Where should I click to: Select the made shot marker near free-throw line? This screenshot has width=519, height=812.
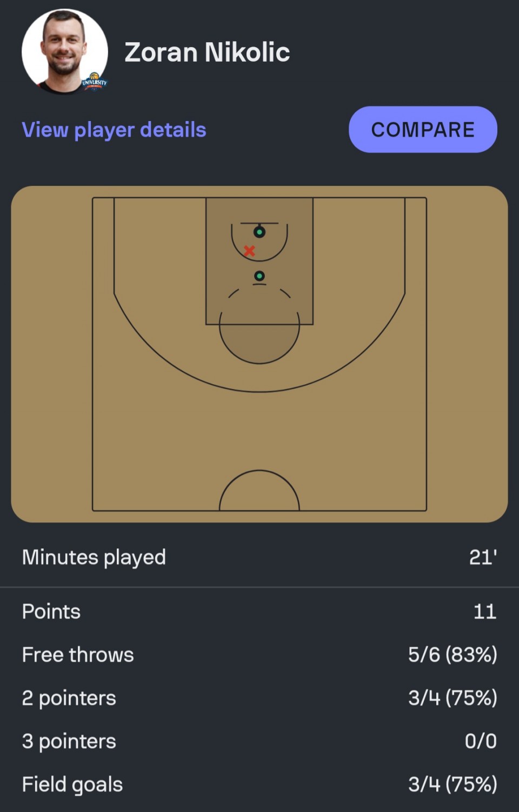click(259, 276)
